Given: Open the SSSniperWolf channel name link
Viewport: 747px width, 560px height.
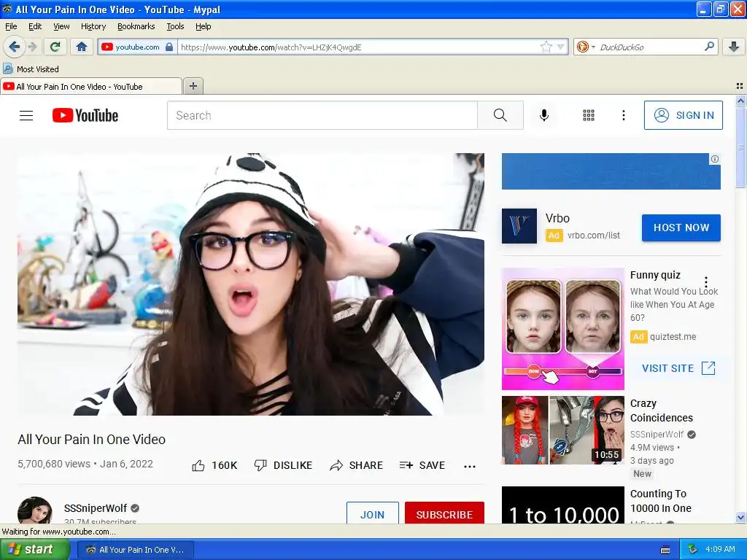Looking at the screenshot, I should [x=96, y=508].
